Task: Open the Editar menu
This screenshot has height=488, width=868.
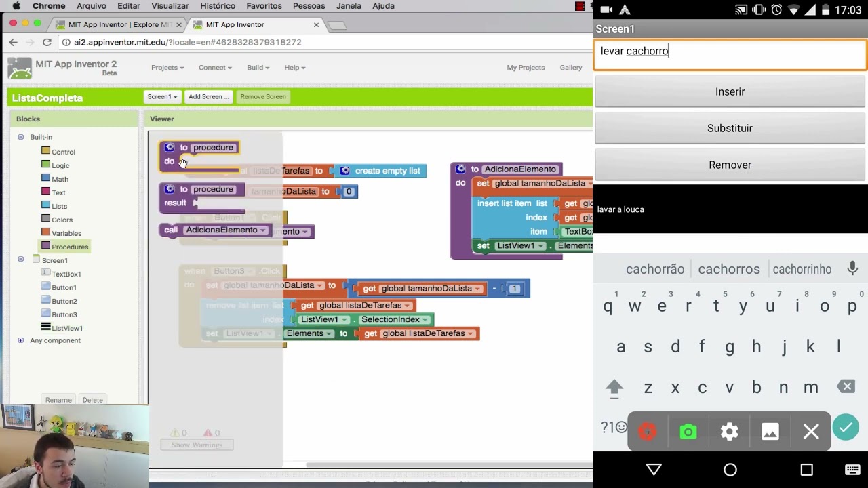Action: point(129,6)
